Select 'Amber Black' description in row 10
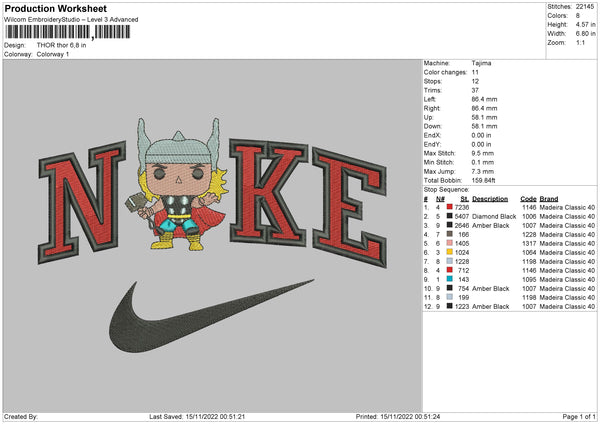Viewport: 600px width, 424px height. pos(491,289)
